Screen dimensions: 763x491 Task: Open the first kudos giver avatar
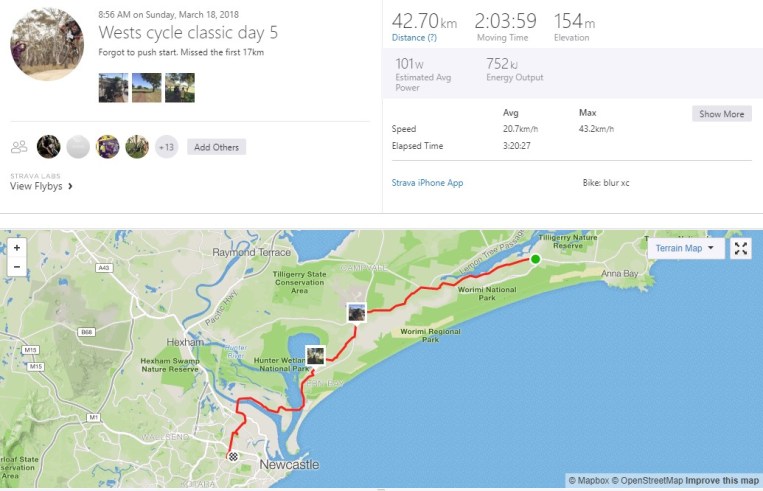48,147
